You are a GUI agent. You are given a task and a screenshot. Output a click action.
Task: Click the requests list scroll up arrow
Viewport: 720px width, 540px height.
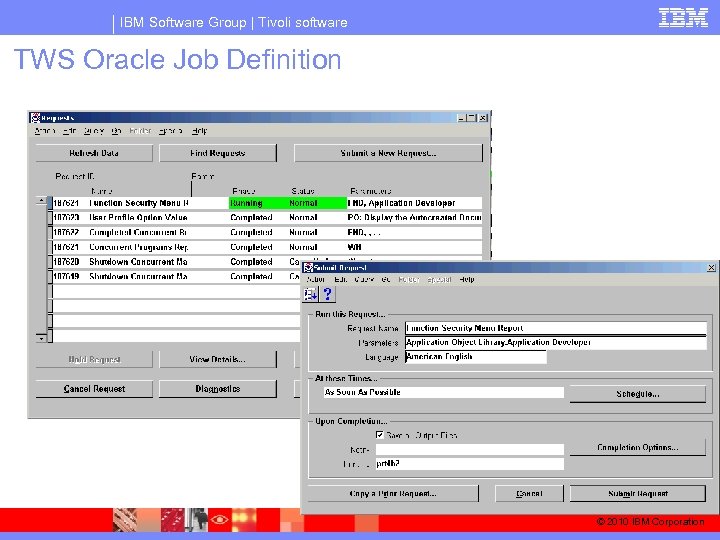pyautogui.click(x=41, y=201)
